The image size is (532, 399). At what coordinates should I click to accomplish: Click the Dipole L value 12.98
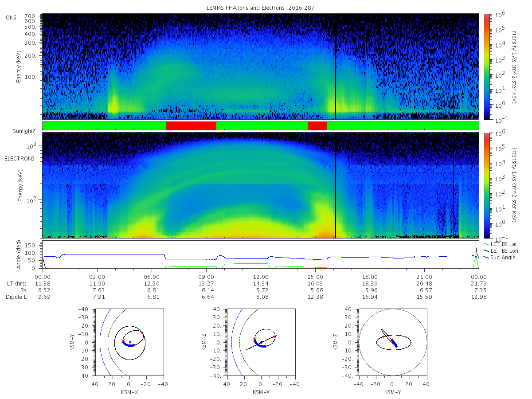(479, 297)
